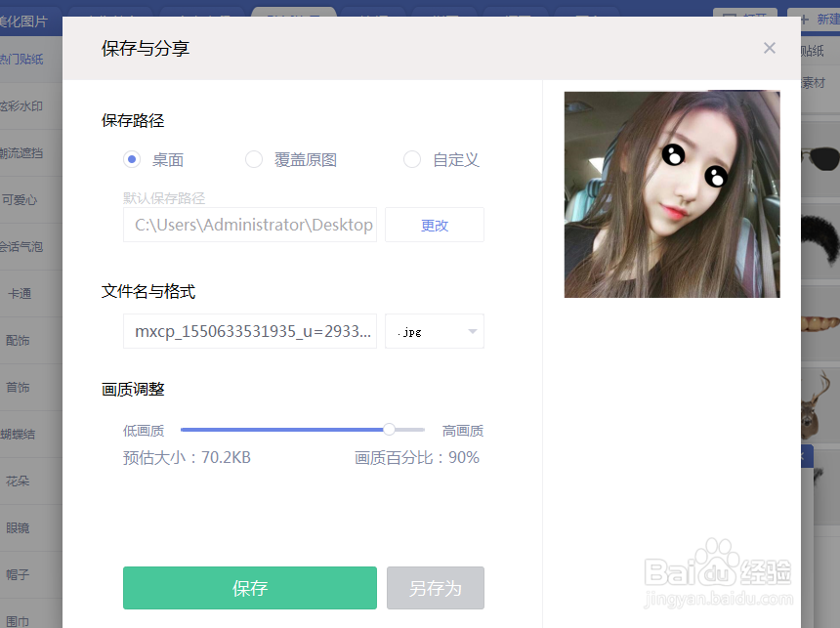840x628 pixels.
Task: Click the filename input field
Action: [x=249, y=331]
